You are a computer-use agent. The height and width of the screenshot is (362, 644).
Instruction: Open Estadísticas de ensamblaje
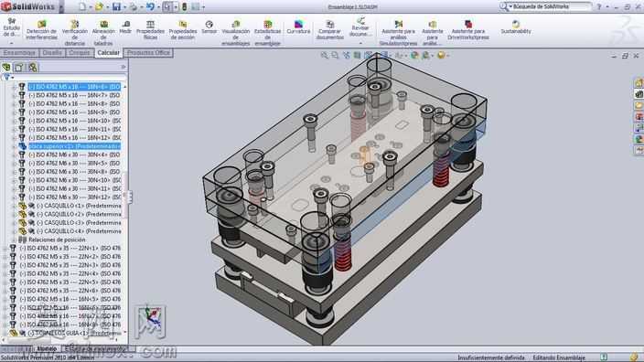267,32
